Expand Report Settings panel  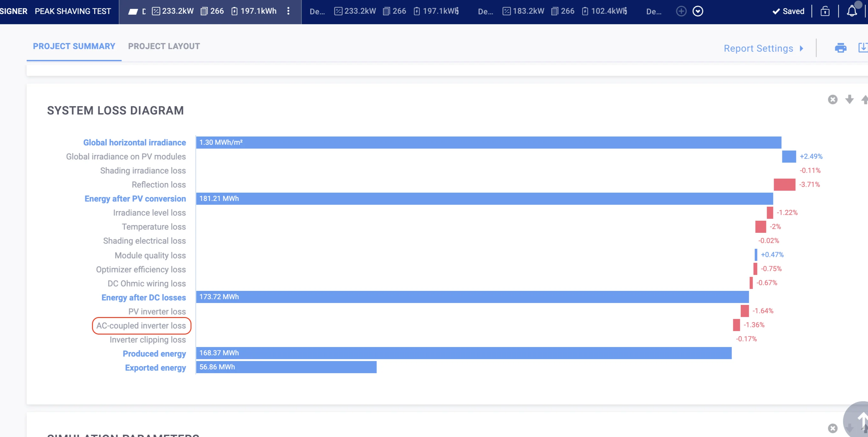click(x=763, y=48)
